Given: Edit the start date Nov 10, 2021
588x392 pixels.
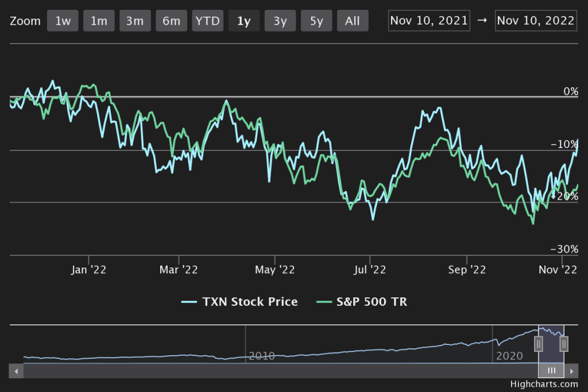Looking at the screenshot, I should point(429,21).
